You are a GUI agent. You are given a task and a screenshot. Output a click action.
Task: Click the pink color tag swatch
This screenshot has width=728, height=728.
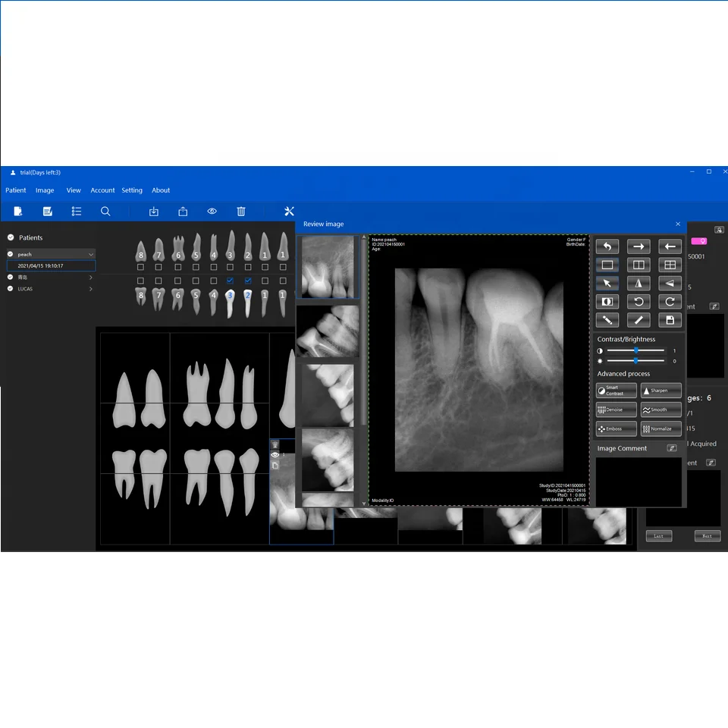coord(698,241)
